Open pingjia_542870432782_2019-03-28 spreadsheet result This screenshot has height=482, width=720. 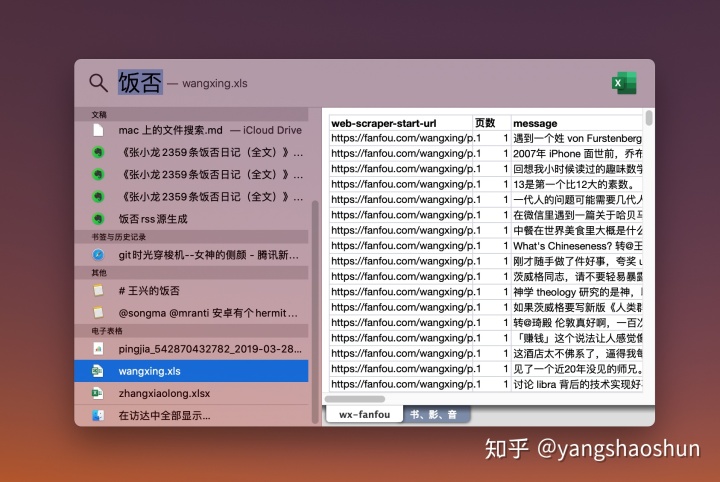tap(191, 349)
